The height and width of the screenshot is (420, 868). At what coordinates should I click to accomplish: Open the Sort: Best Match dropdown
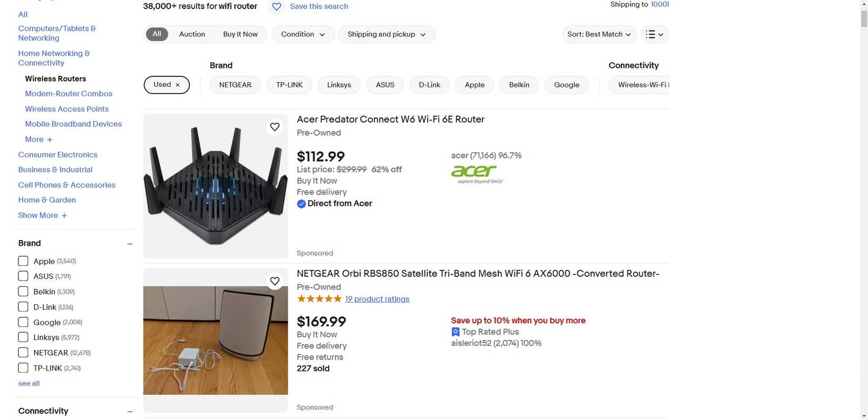(x=598, y=34)
